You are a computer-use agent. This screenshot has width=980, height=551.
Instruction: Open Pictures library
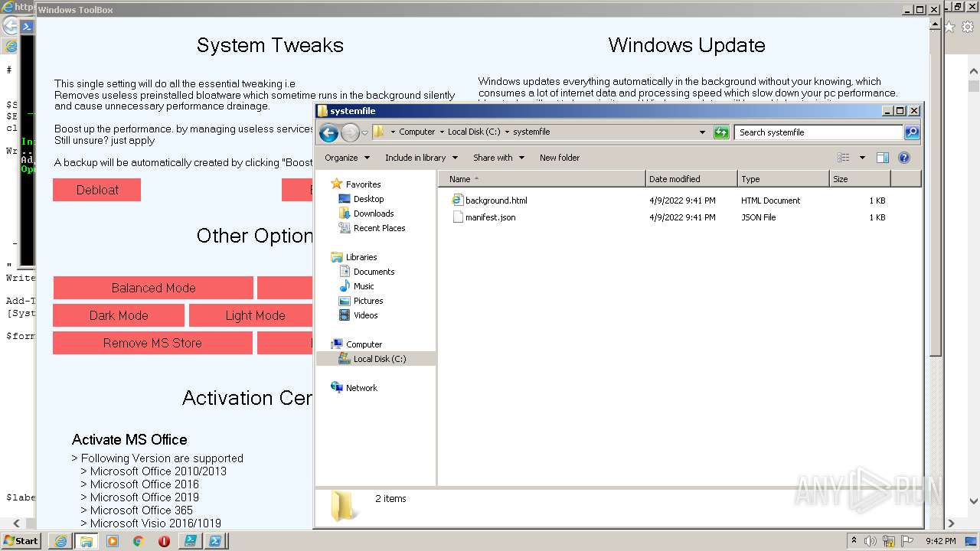click(368, 301)
